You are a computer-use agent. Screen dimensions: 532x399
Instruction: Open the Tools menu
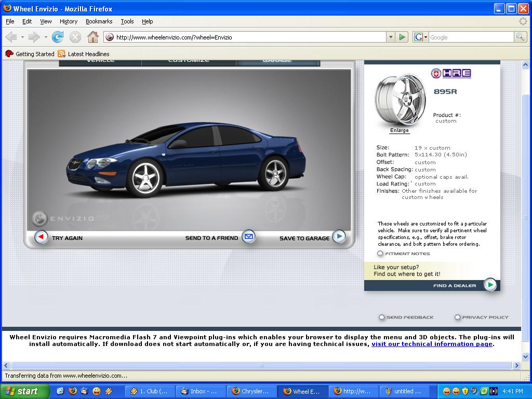[x=127, y=21]
